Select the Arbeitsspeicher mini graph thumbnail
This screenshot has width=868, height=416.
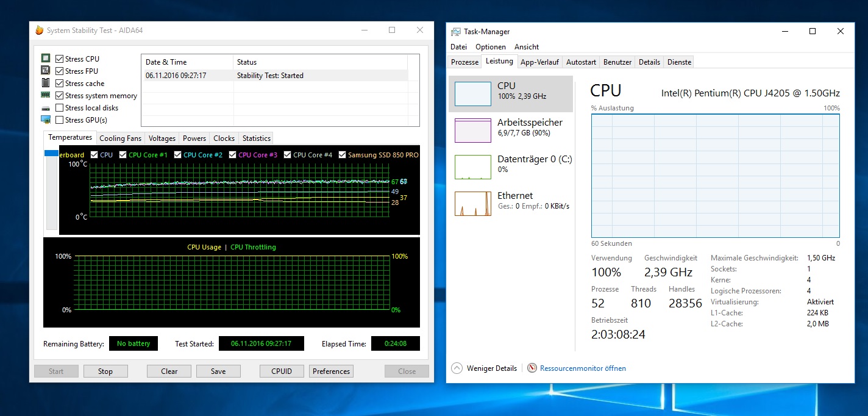tap(473, 131)
